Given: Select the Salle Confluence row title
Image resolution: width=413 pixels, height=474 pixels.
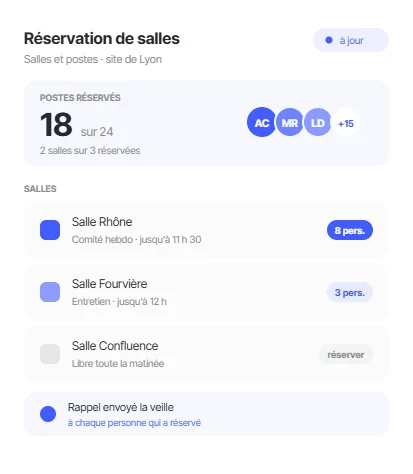Looking at the screenshot, I should click(x=115, y=346).
